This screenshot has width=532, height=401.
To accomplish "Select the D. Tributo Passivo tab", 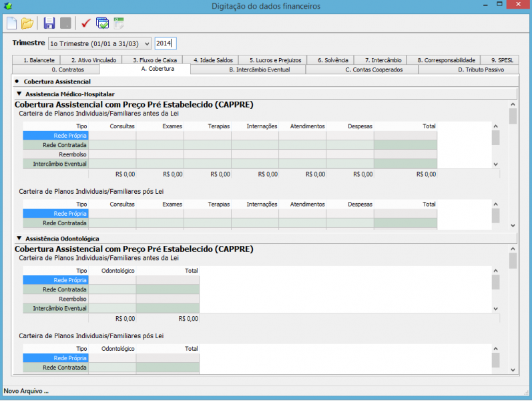I will pyautogui.click(x=469, y=70).
